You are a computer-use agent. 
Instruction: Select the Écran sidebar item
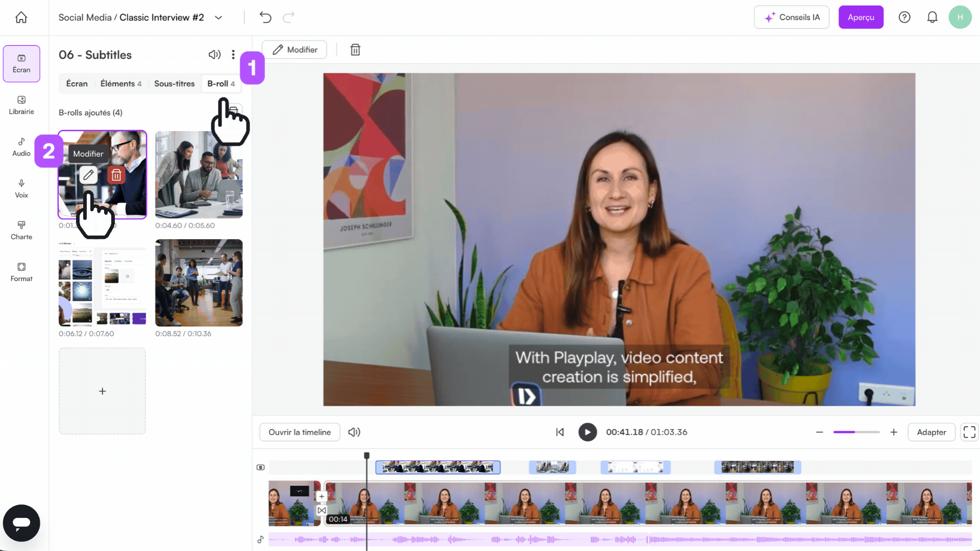click(21, 64)
